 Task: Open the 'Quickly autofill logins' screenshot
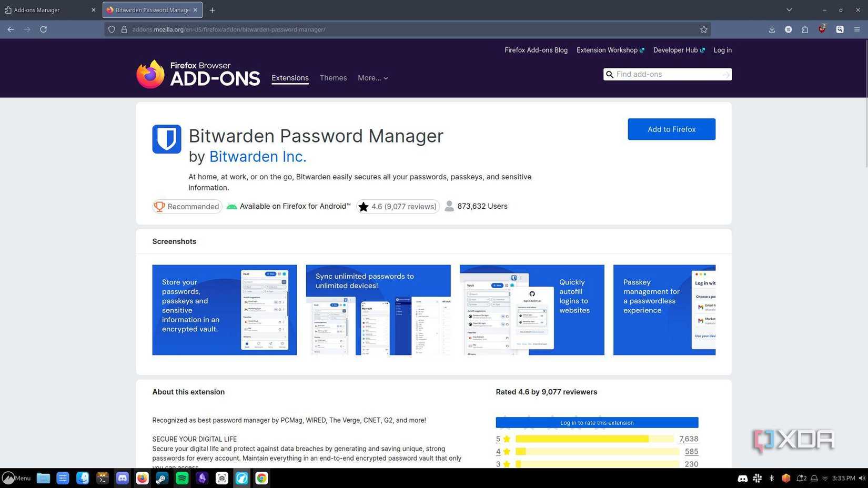pyautogui.click(x=532, y=310)
